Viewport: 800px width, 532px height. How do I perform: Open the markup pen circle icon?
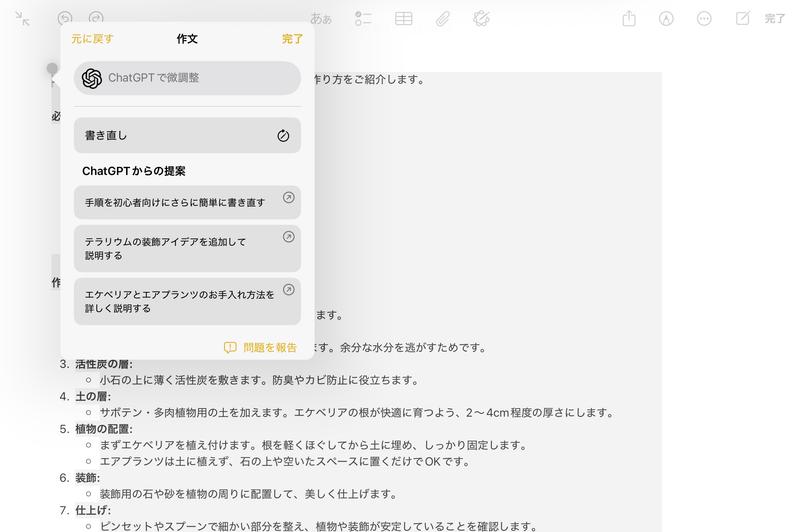click(666, 19)
